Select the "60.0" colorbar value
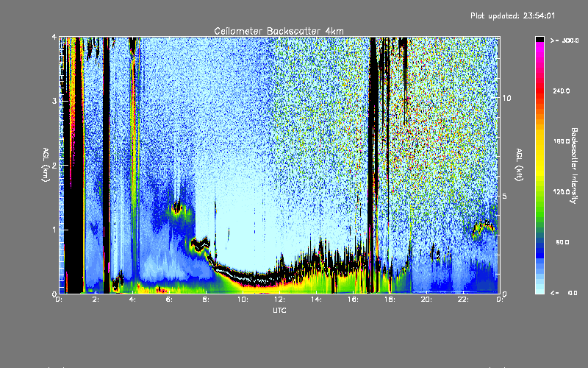588x368 pixels. 562,242
